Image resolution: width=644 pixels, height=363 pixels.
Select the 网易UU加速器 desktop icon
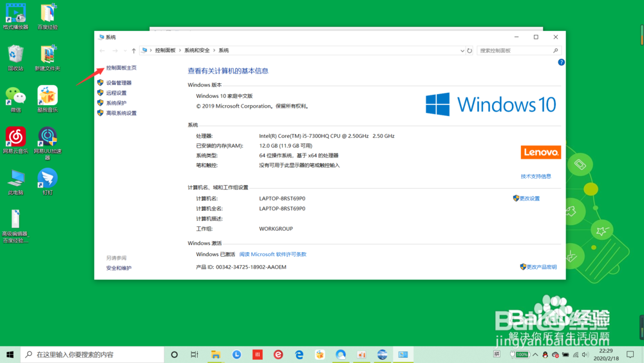coord(48,144)
